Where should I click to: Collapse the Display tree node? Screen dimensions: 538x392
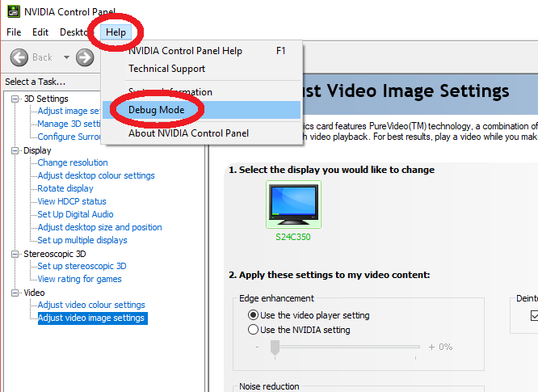pos(15,150)
